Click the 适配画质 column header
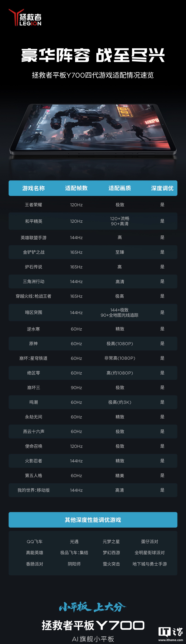Image resolution: width=186 pixels, height=644 pixels. pos(120,188)
